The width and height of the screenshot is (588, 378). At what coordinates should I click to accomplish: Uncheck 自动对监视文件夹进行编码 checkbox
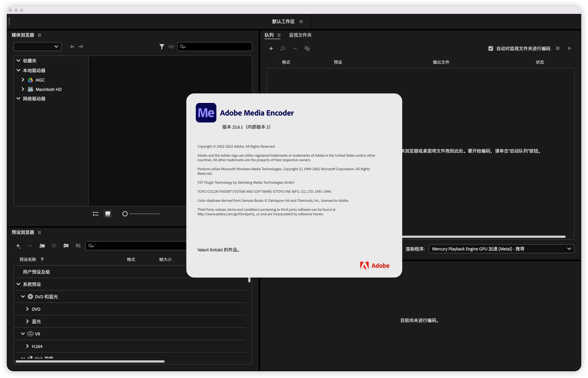point(490,48)
